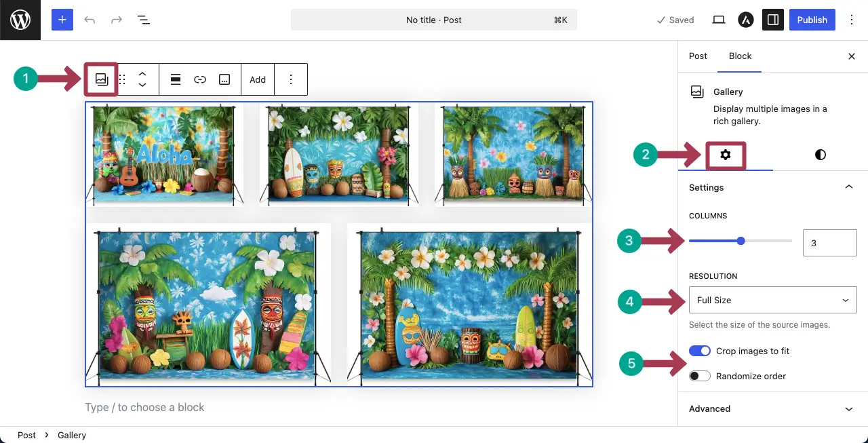
Task: Click the Undo arrow icon
Action: [90, 20]
